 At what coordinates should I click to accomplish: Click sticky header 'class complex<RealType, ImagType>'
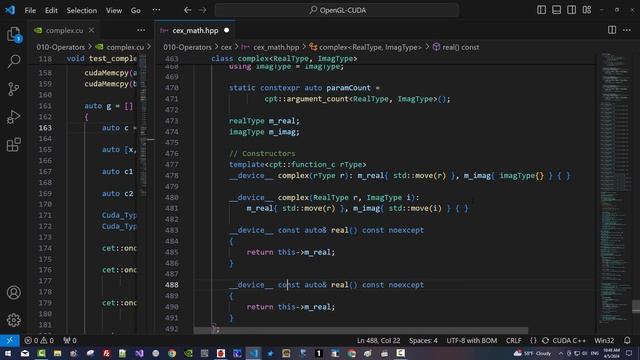pyautogui.click(x=284, y=58)
